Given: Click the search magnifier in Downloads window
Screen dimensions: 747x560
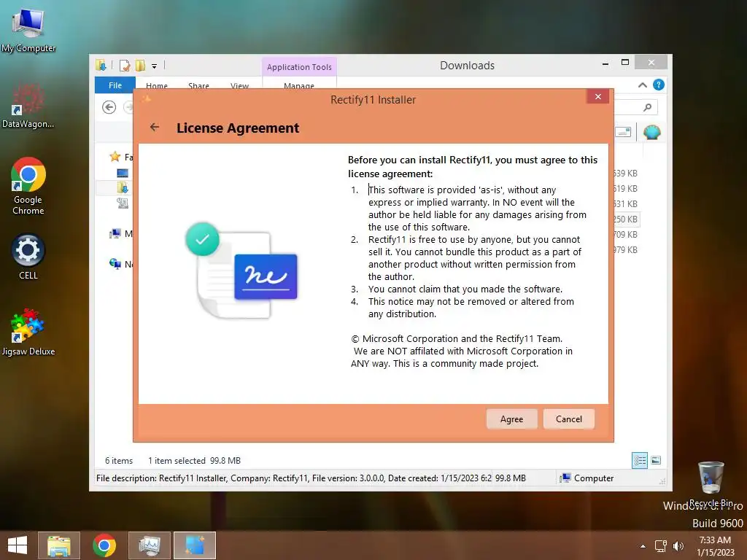Looking at the screenshot, I should click(x=648, y=107).
